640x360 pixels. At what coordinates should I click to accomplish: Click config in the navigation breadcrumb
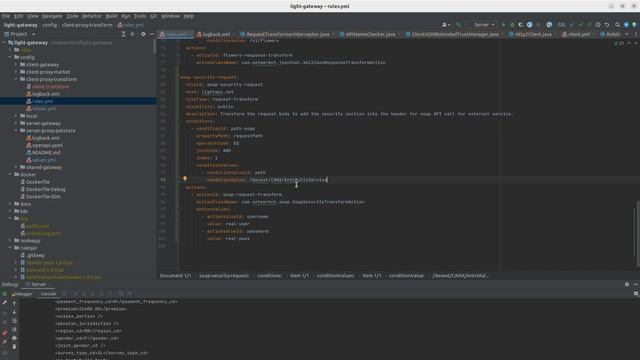click(x=49, y=25)
